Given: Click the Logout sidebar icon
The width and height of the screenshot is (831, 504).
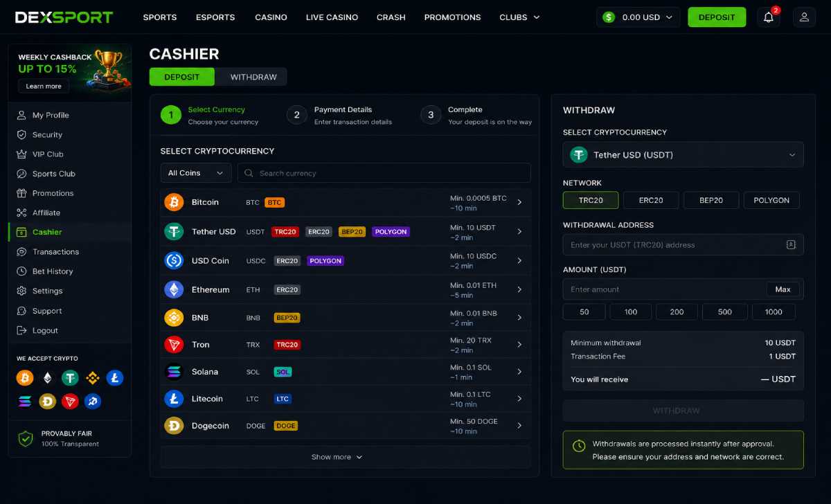Looking at the screenshot, I should click(x=21, y=330).
